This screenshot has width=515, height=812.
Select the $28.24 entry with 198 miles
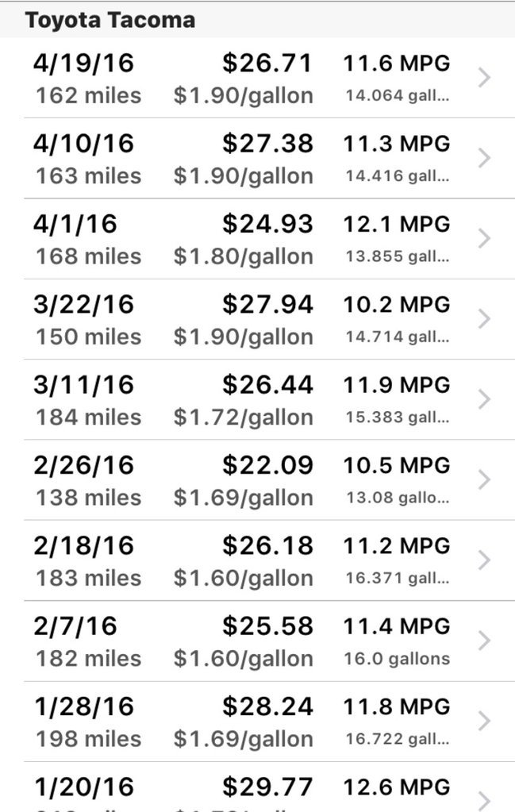pyautogui.click(x=257, y=721)
